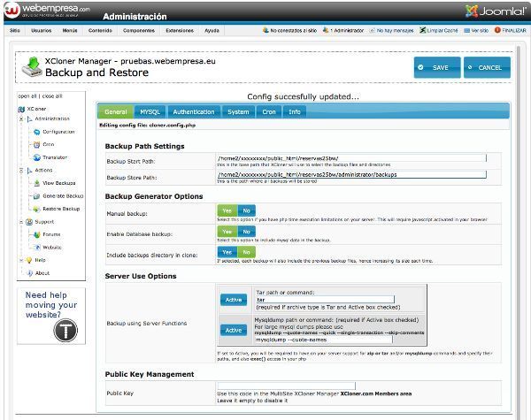Open the Sitio menu
Screen dimensions: 531x420
coord(15,30)
